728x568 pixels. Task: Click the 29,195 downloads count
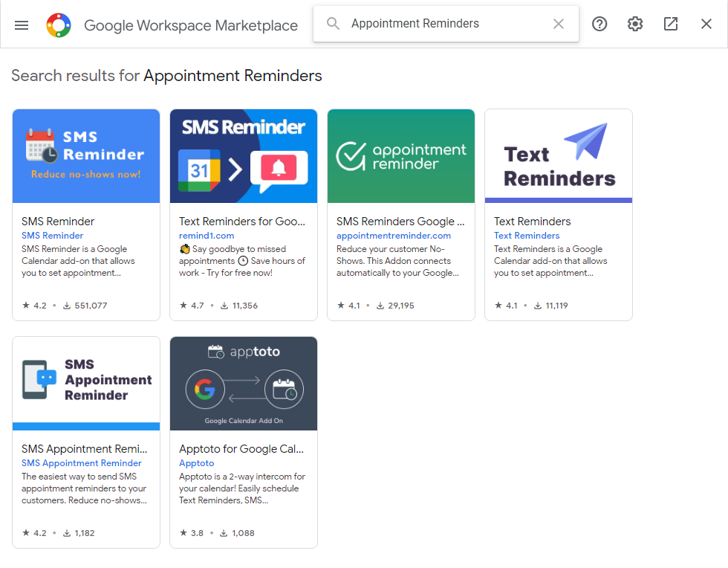tap(395, 306)
